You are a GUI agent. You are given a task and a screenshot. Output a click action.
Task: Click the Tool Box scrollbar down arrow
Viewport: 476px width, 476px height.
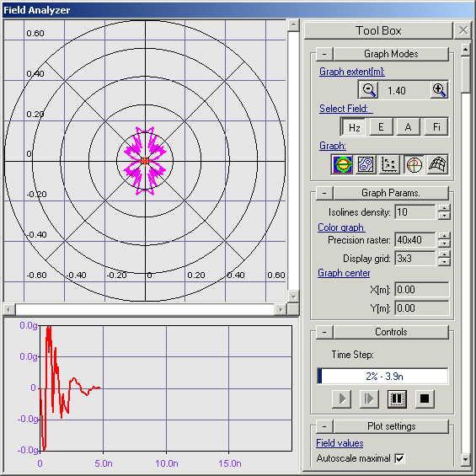[x=465, y=459]
